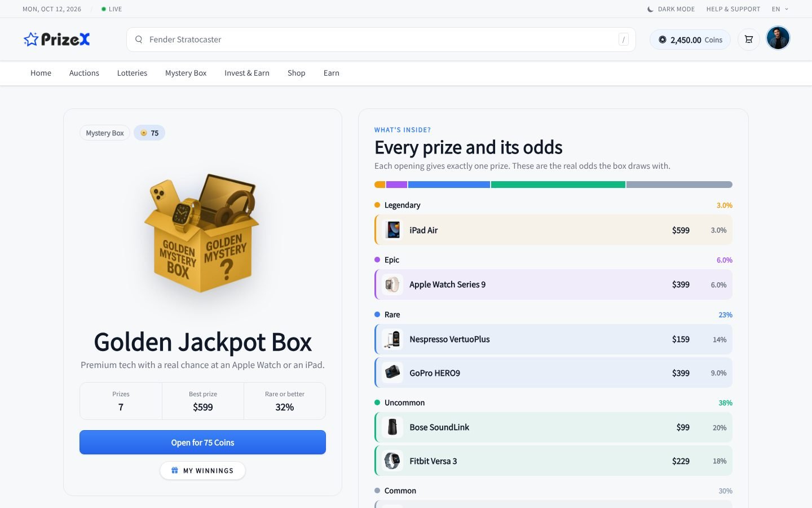Open the EN language dropdown

point(780,9)
